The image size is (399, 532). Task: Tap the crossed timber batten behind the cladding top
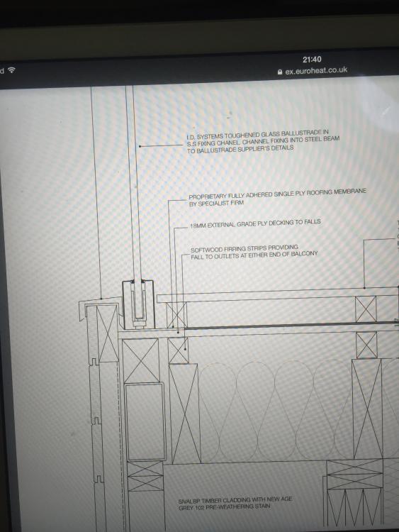pos(108,333)
